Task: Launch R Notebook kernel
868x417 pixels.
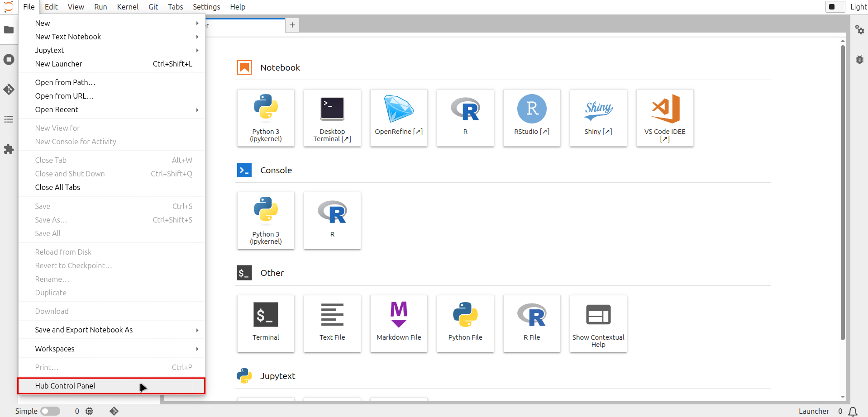Action: 465,118
